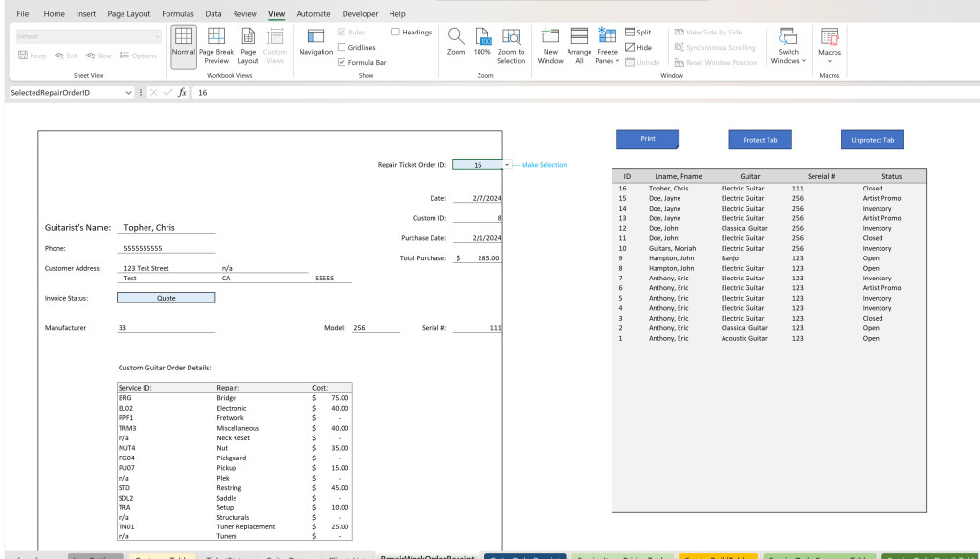The height and width of the screenshot is (559, 980).
Task: Enable the Gridlines checkbox
Action: [x=342, y=48]
